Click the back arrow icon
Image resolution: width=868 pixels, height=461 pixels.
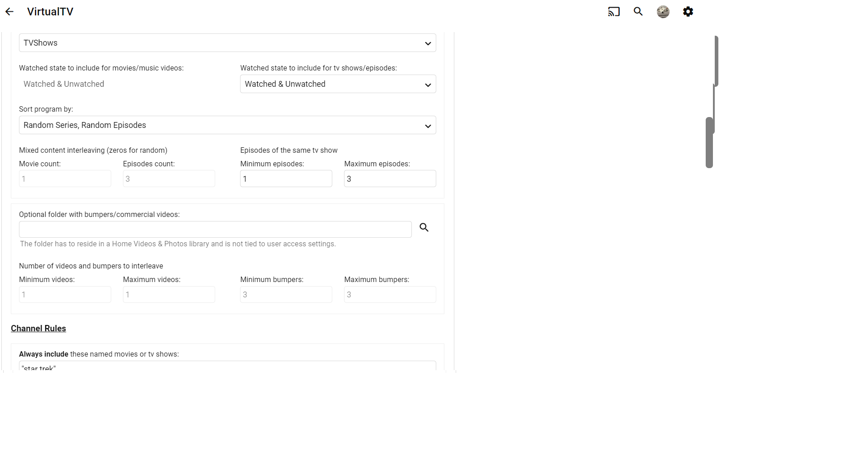(x=9, y=12)
